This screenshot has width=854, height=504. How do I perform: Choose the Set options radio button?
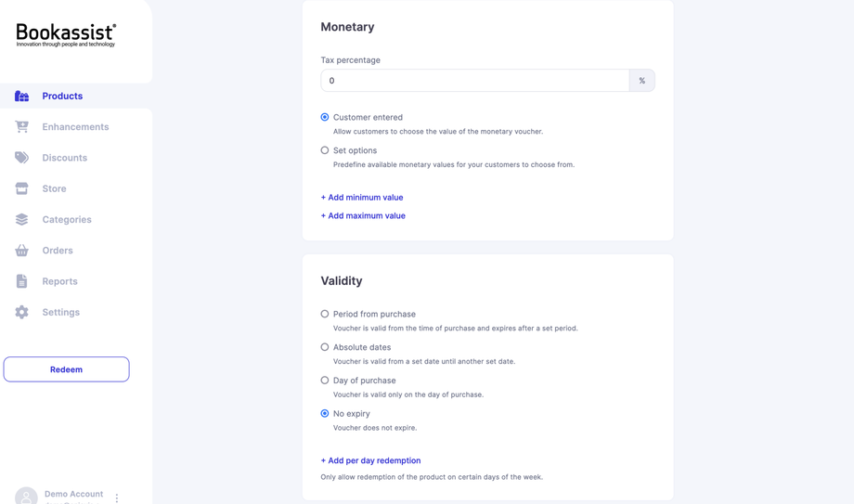[325, 150]
